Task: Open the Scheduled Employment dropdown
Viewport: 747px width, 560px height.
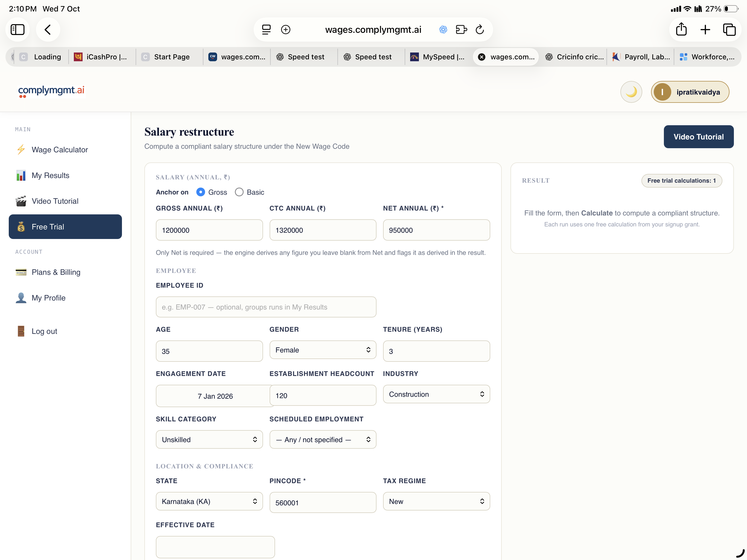Action: tap(323, 439)
